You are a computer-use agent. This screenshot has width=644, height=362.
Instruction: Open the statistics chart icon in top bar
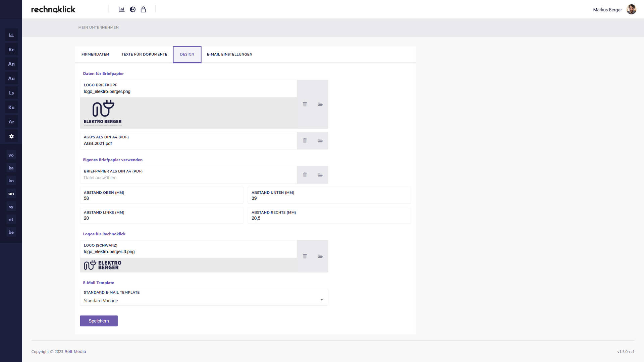pyautogui.click(x=121, y=9)
